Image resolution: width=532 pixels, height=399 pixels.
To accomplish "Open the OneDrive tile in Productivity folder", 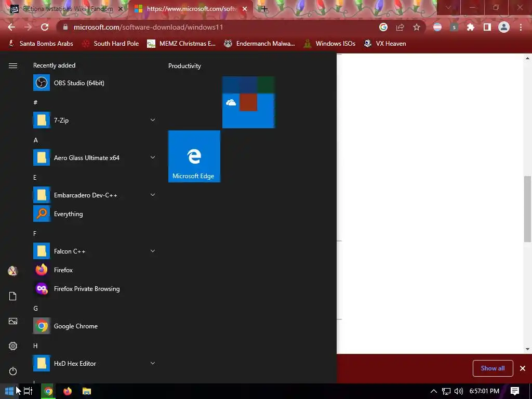I will coord(231,102).
